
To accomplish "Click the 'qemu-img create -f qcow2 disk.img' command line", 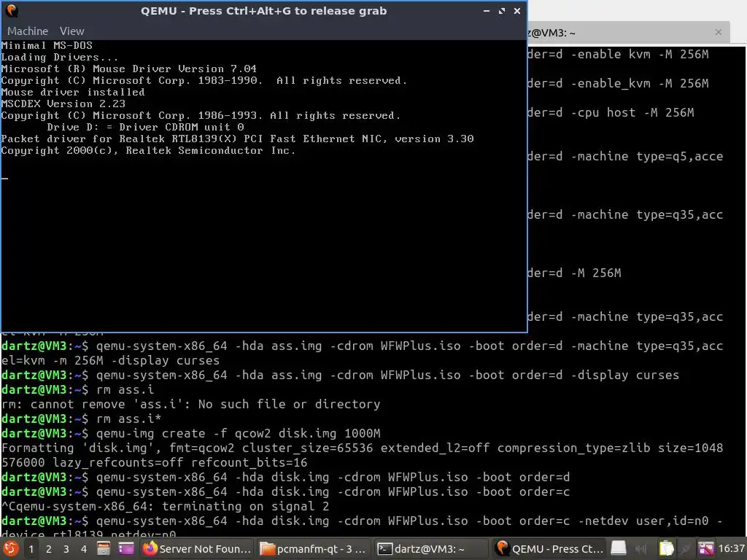I will coord(239,433).
